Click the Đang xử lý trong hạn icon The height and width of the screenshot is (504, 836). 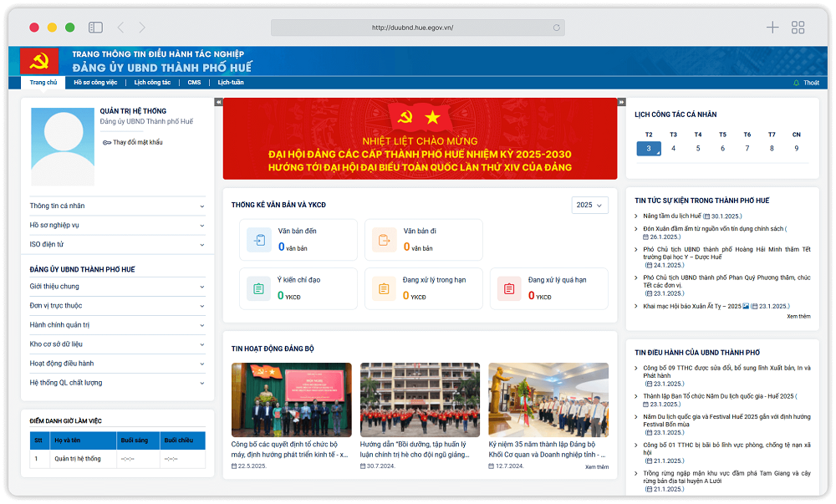[x=385, y=289]
